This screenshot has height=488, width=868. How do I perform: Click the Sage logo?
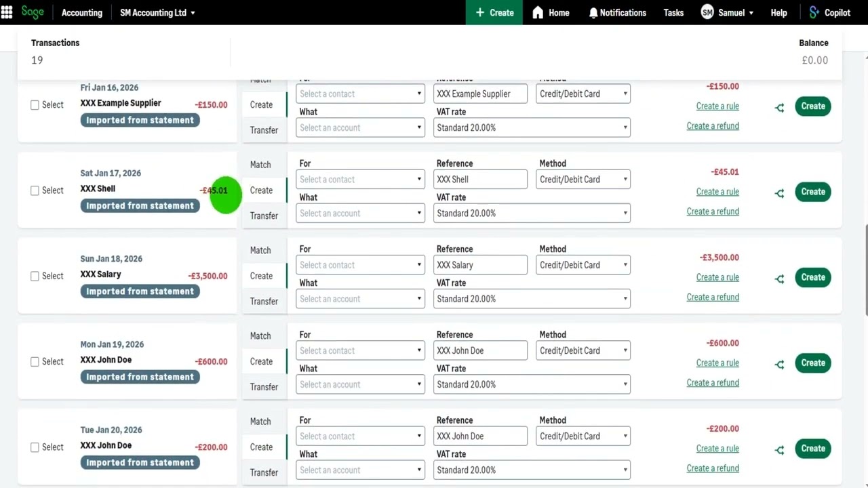tap(33, 12)
